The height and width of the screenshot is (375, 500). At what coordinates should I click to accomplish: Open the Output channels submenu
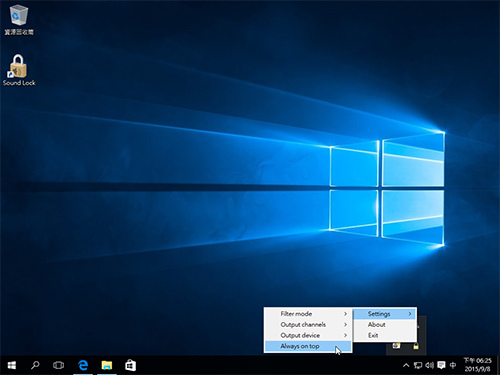[308, 324]
